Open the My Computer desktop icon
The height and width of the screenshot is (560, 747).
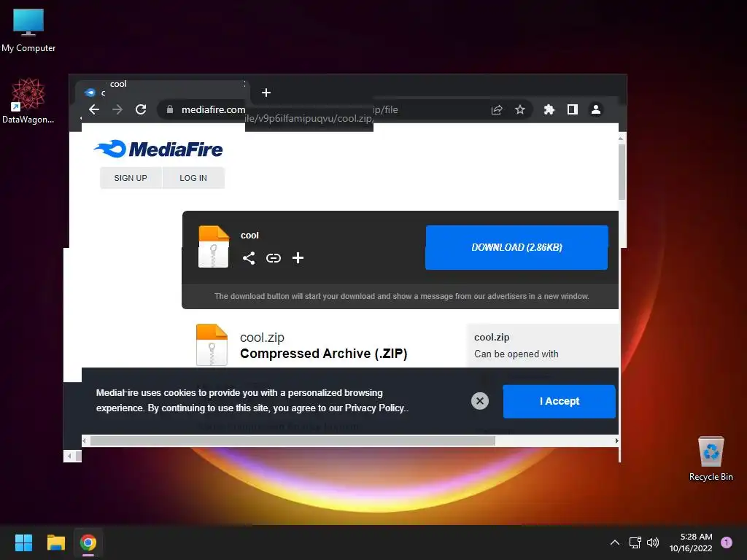click(x=28, y=31)
